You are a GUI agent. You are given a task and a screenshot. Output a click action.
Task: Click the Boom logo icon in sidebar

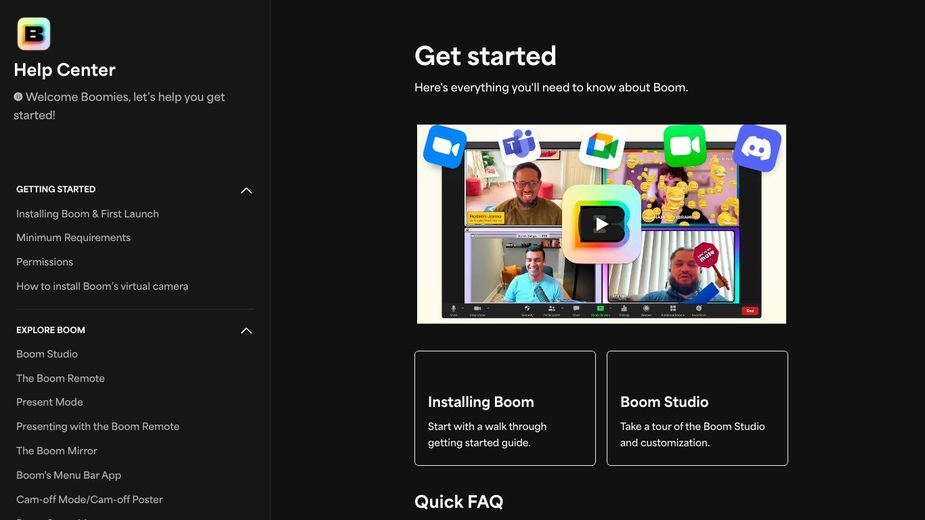tap(34, 34)
